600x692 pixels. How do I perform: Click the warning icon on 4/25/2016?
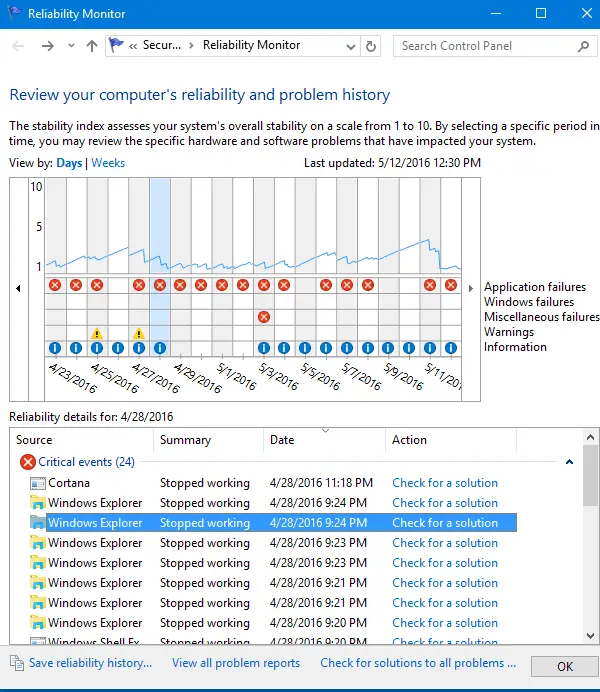coord(97,333)
